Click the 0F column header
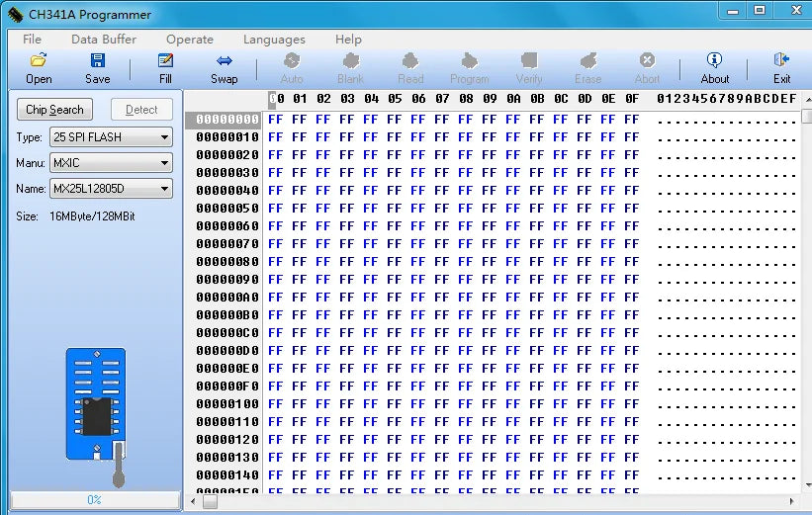The width and height of the screenshot is (812, 515). [x=632, y=99]
